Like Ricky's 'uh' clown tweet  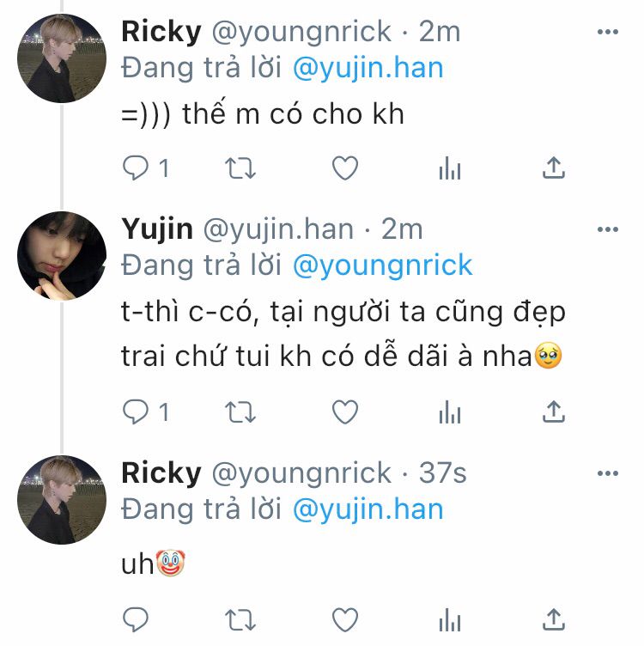pos(345,619)
